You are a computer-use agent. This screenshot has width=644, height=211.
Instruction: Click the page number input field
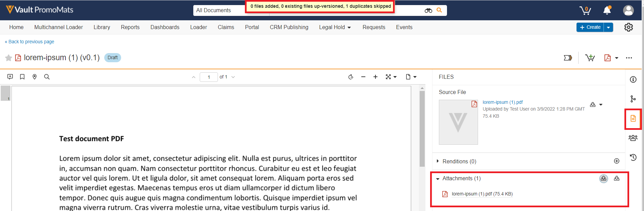point(208,77)
